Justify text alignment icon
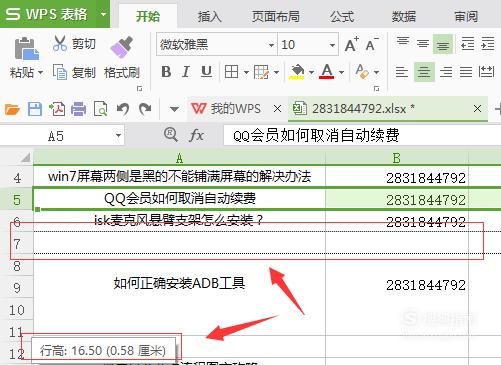Image resolution: width=501 pixels, height=365 pixels. coord(466,72)
